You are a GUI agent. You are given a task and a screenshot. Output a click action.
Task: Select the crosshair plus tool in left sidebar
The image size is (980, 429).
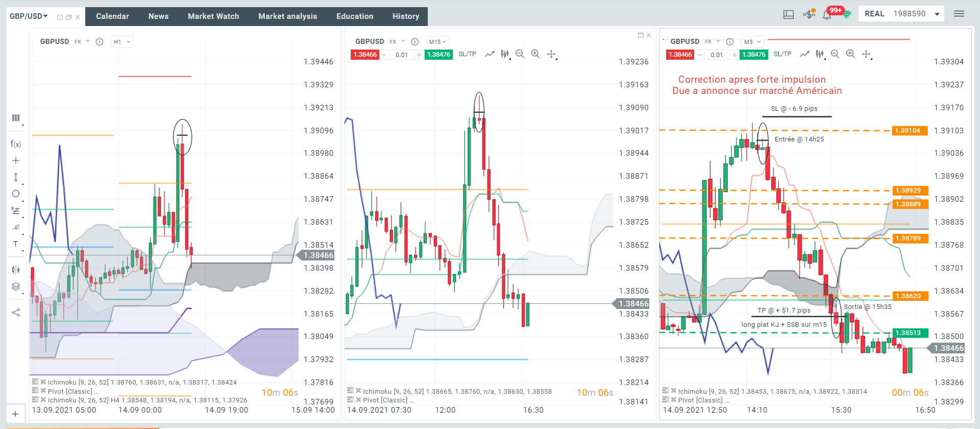[x=16, y=160]
